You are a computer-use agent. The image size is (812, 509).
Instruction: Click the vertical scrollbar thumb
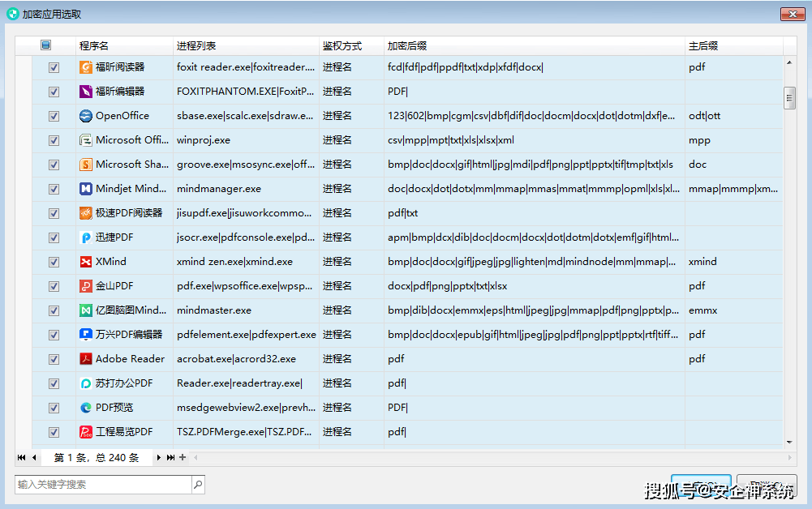[789, 98]
